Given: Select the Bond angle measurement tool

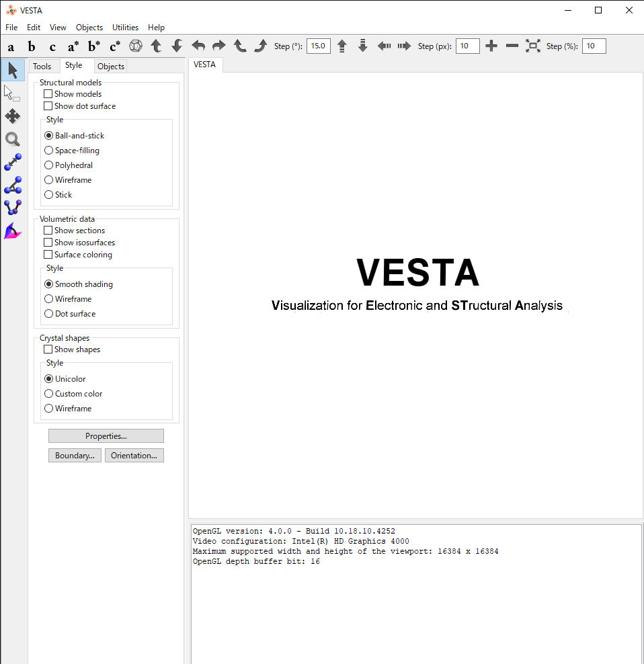Looking at the screenshot, I should click(x=13, y=185).
